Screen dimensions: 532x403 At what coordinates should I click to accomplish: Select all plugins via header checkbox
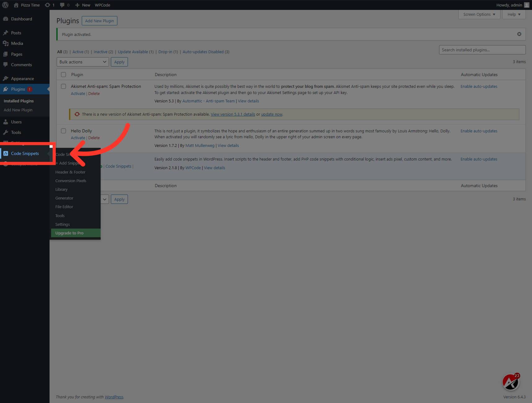coord(63,74)
